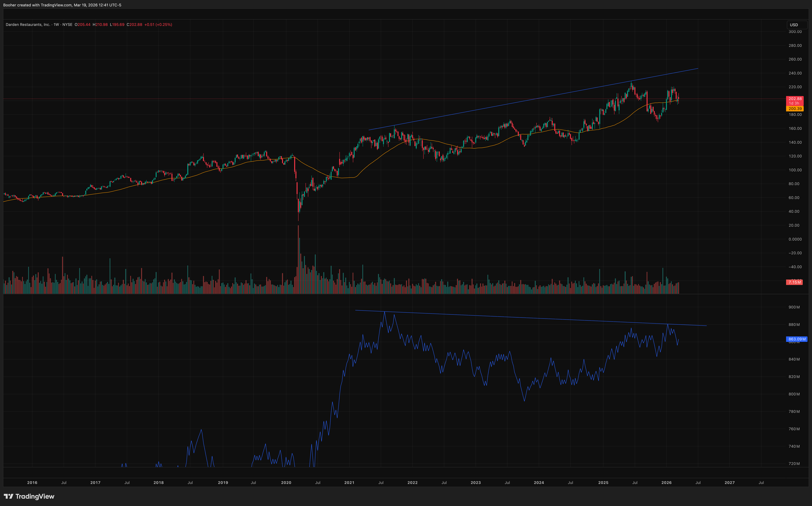Click the 2026 label on time axis
Image resolution: width=812 pixels, height=506 pixels.
666,483
